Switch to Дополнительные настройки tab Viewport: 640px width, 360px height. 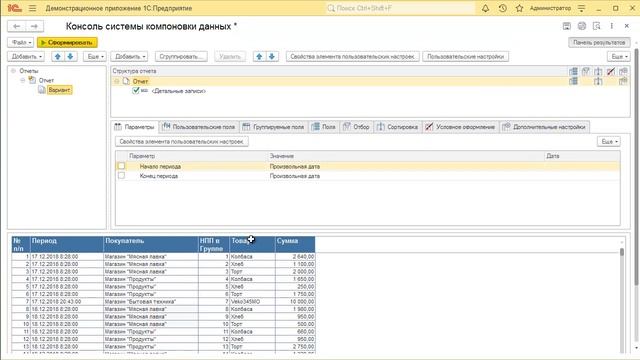click(544, 127)
